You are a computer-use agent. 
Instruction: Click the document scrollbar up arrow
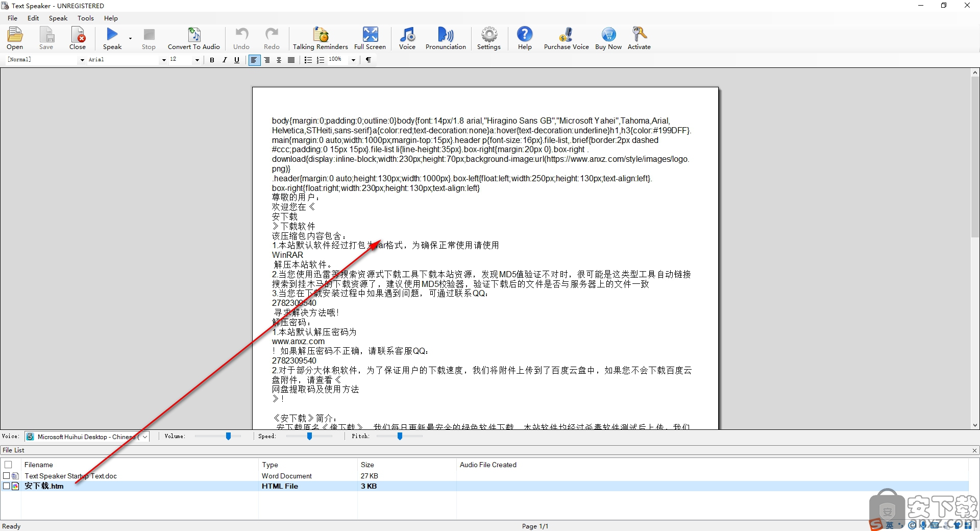pyautogui.click(x=975, y=73)
